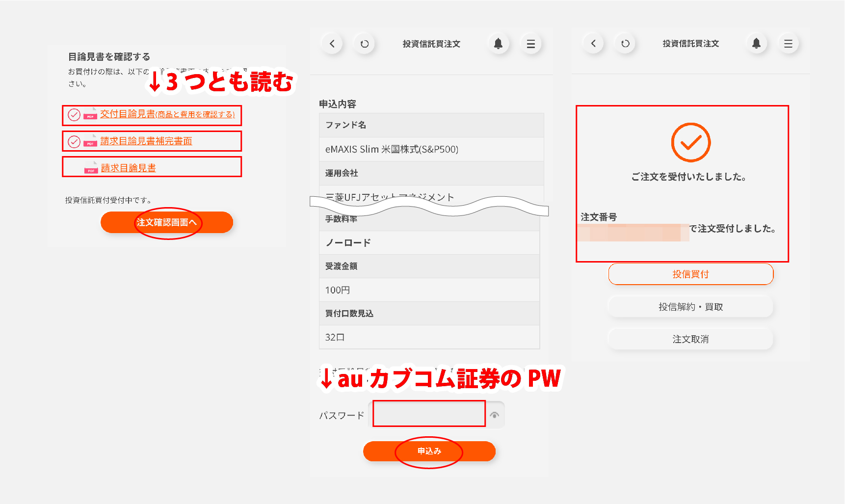Open notifications bell in order-accepted screen
Image resolution: width=845 pixels, height=504 pixels.
tap(756, 43)
